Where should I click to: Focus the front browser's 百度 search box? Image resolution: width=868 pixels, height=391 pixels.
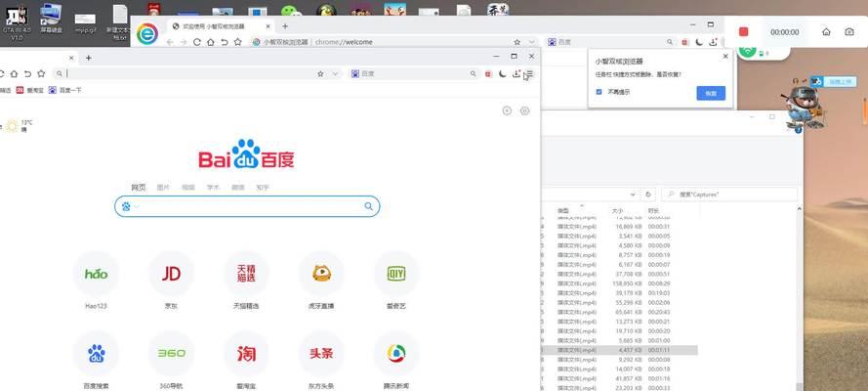413,73
